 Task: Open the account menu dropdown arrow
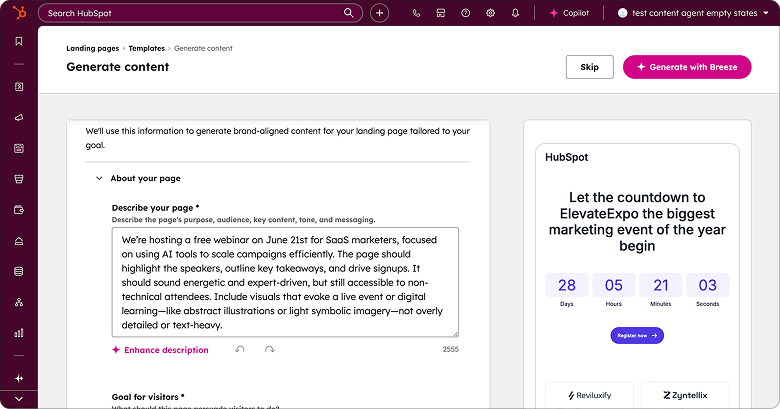(766, 13)
